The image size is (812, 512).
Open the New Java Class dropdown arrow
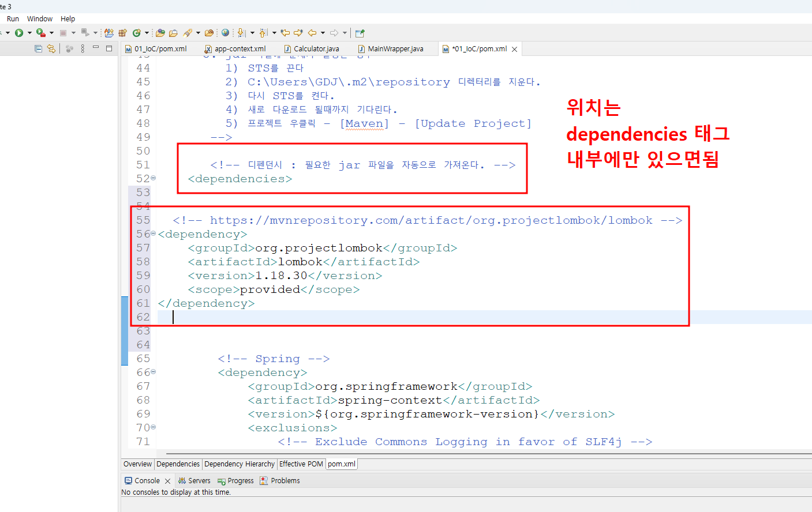(x=147, y=33)
